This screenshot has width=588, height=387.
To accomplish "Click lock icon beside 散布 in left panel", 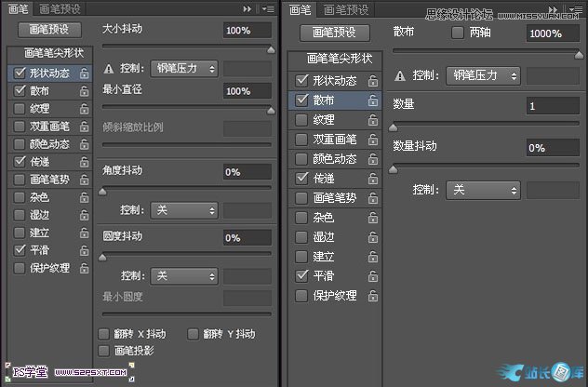I will 85,91.
